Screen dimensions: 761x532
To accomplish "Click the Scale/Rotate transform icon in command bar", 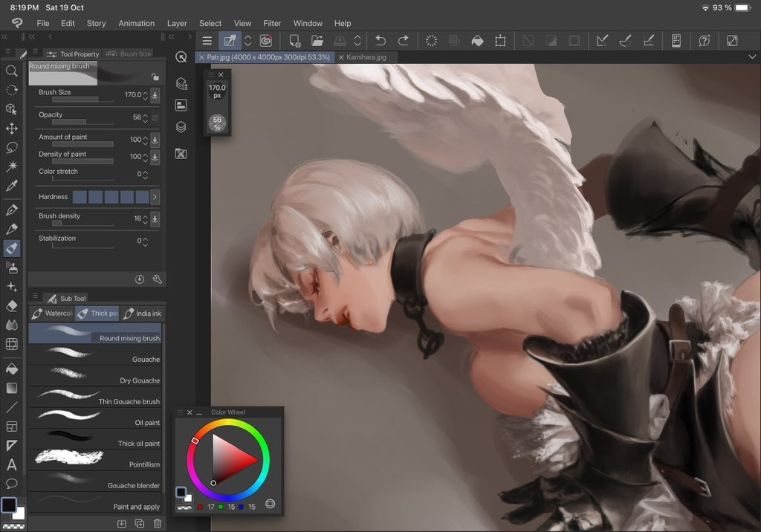I will point(500,41).
